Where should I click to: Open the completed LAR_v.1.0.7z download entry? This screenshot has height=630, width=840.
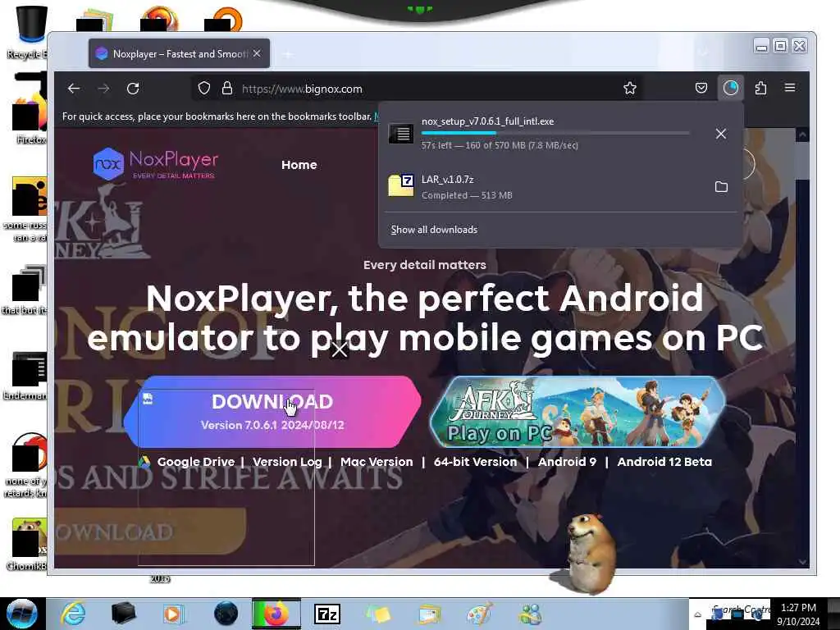541,186
